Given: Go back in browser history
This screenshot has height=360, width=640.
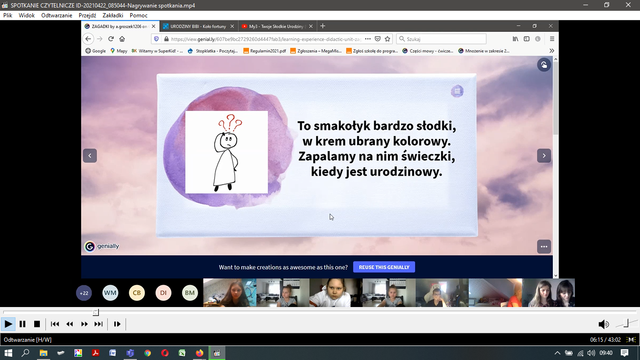Looking at the screenshot, I should 89,39.
